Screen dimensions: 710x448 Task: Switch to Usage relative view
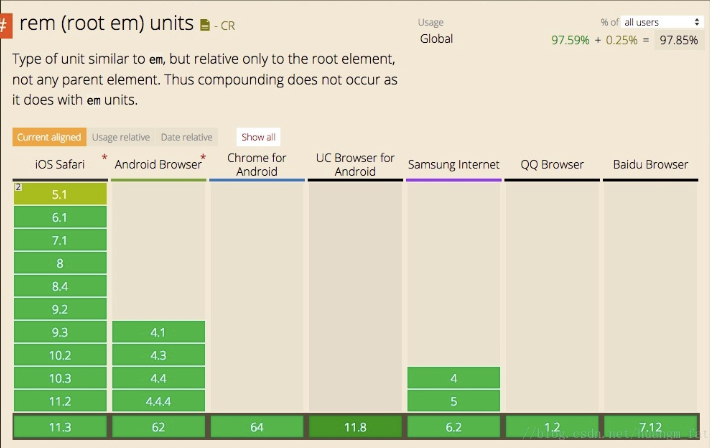[121, 137]
